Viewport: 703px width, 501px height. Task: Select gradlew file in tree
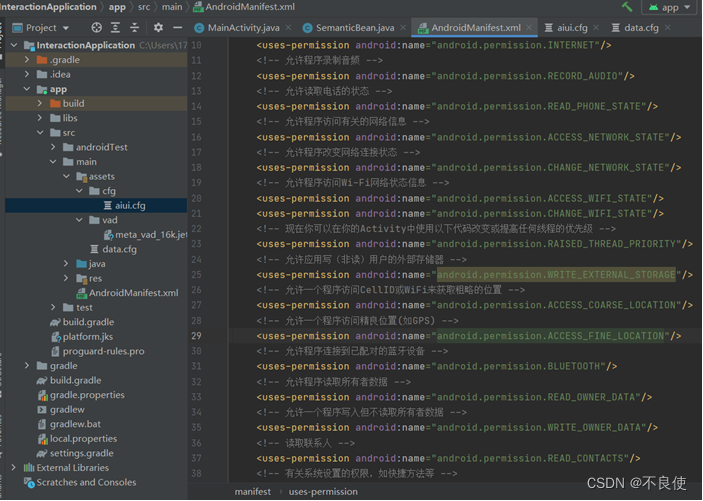coord(61,410)
